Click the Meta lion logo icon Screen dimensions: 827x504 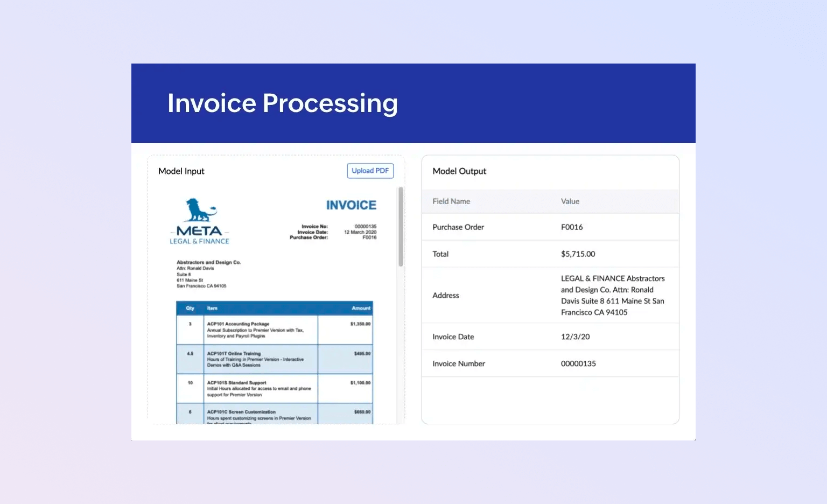pos(200,211)
